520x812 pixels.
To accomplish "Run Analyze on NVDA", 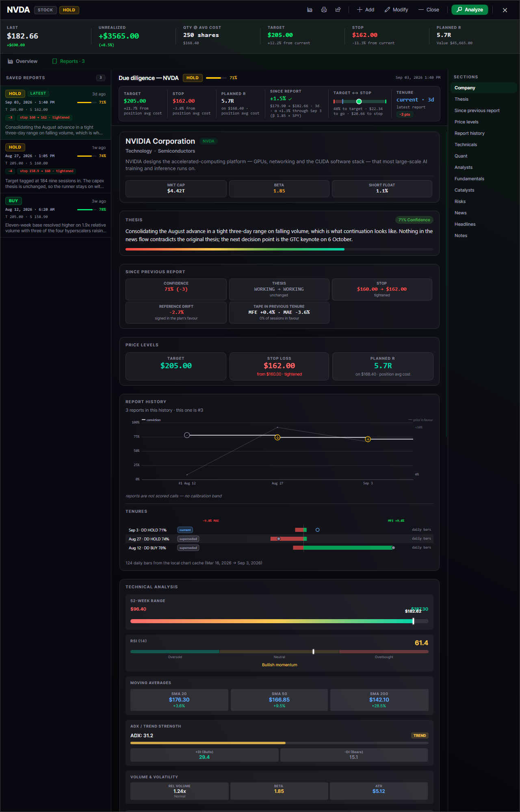I will 470,10.
